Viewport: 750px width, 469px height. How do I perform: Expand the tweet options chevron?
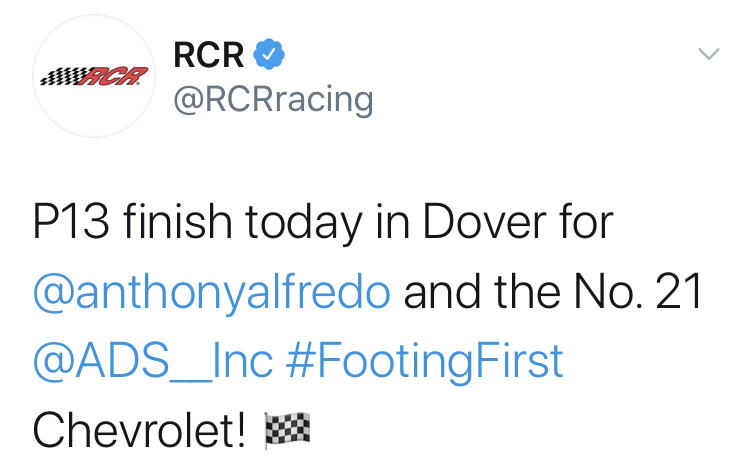click(708, 54)
